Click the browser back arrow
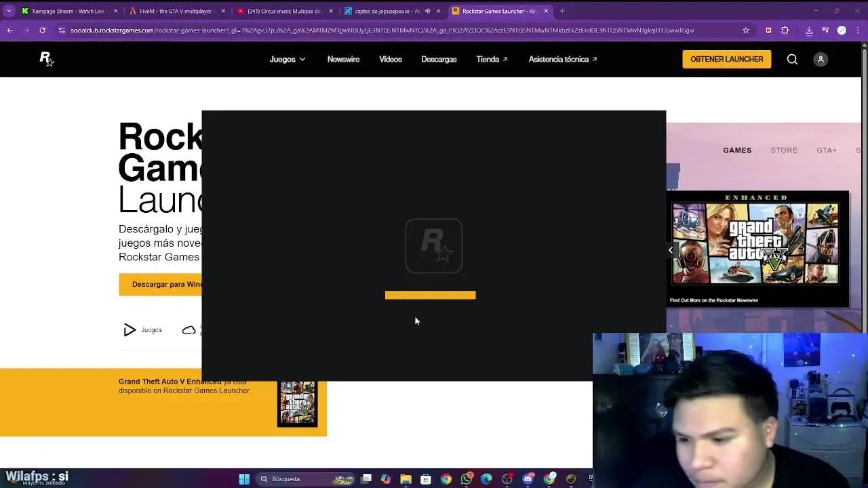868x488 pixels. pos(9,30)
